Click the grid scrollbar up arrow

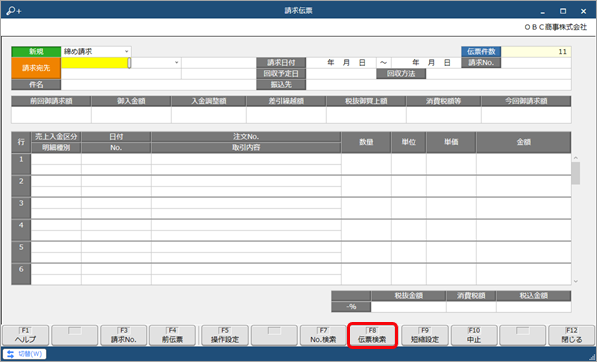pos(576,158)
